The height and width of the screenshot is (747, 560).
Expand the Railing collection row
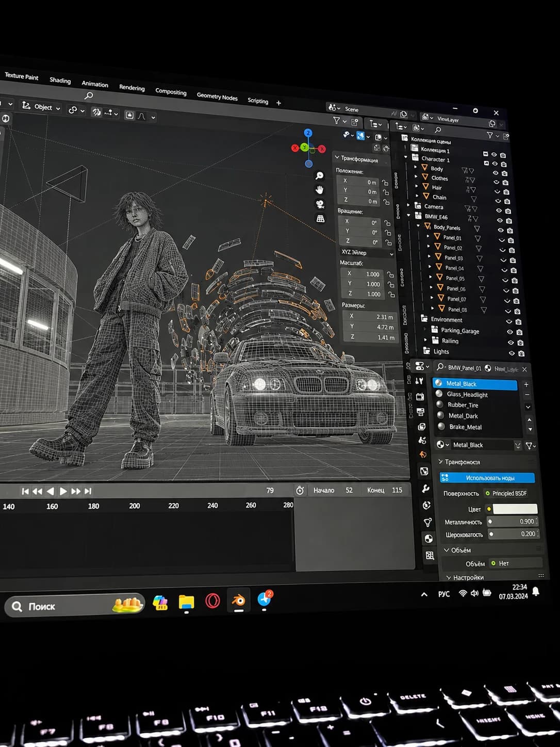click(425, 339)
